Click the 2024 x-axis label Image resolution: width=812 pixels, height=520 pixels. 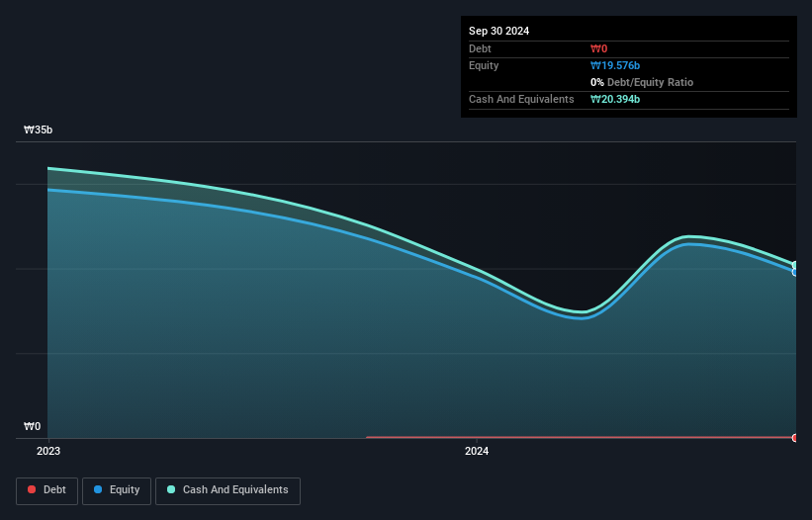pos(477,451)
